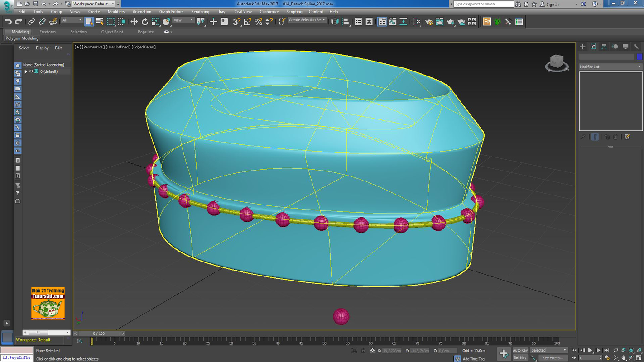Open the Rendered Frame Window icon
The image size is (644, 362).
439,21
